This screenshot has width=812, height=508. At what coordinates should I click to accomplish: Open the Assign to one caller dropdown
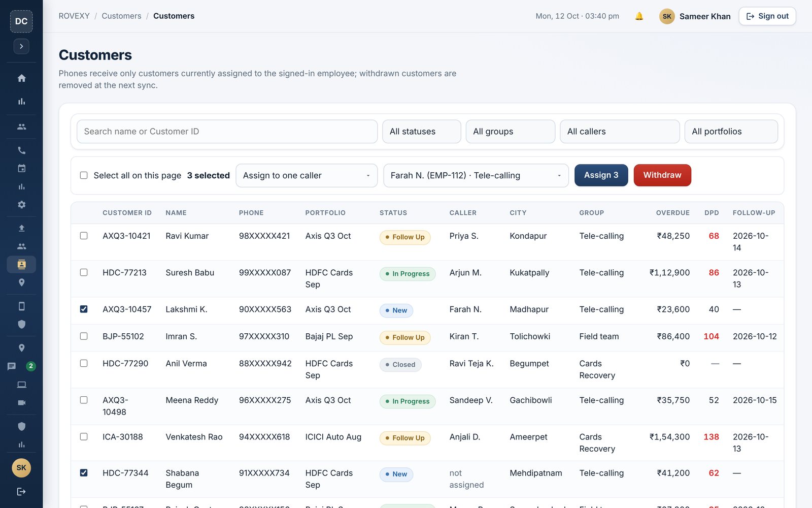point(307,175)
